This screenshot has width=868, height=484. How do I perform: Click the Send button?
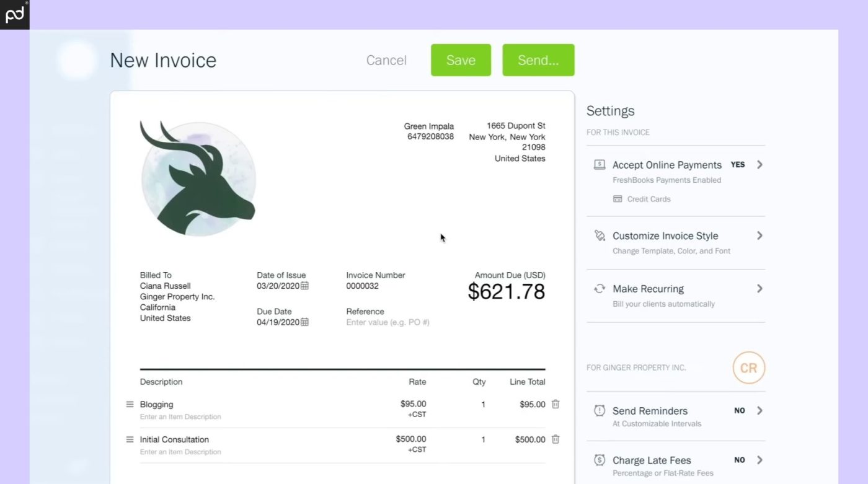(x=538, y=59)
